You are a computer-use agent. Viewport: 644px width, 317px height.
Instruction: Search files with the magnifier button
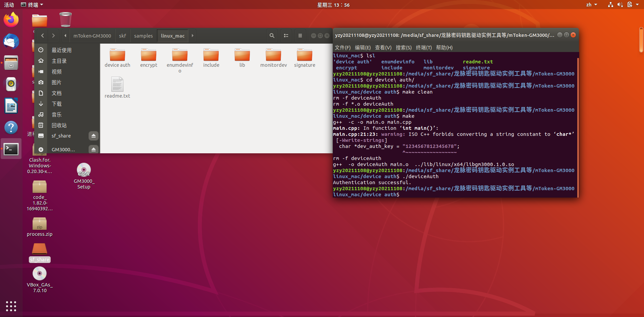pos(272,36)
